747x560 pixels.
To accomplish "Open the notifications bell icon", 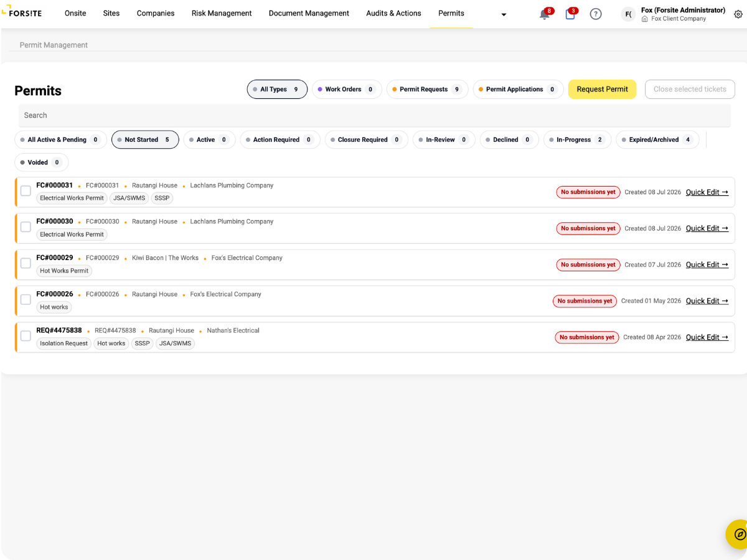I will [545, 14].
